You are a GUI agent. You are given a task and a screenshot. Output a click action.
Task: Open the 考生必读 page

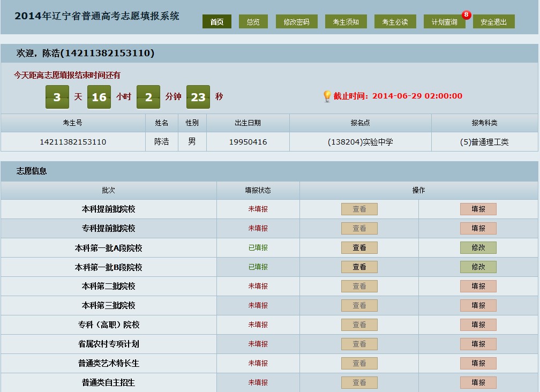(x=395, y=22)
